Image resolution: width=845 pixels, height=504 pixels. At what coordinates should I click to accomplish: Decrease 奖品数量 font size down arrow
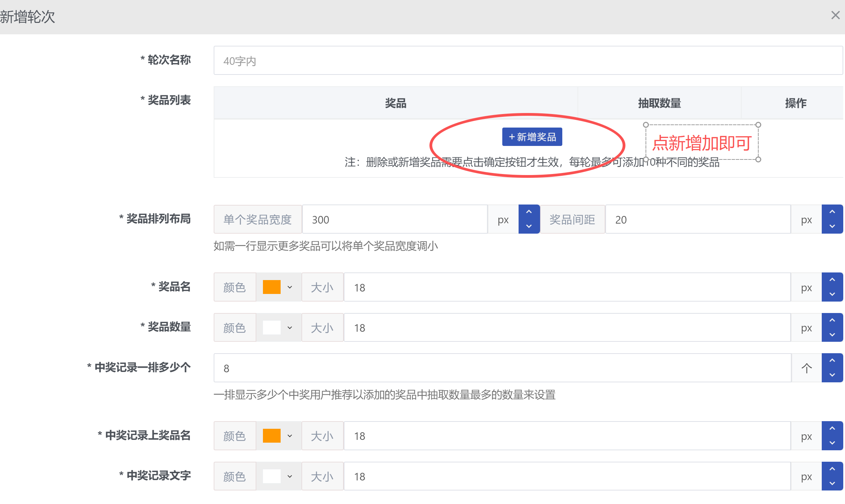[832, 335]
